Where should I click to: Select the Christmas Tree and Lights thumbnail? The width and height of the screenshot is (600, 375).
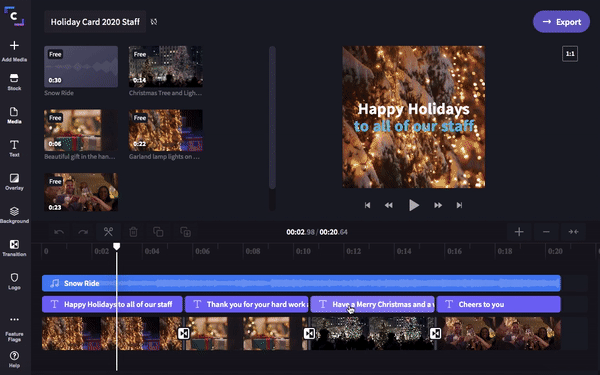point(166,67)
